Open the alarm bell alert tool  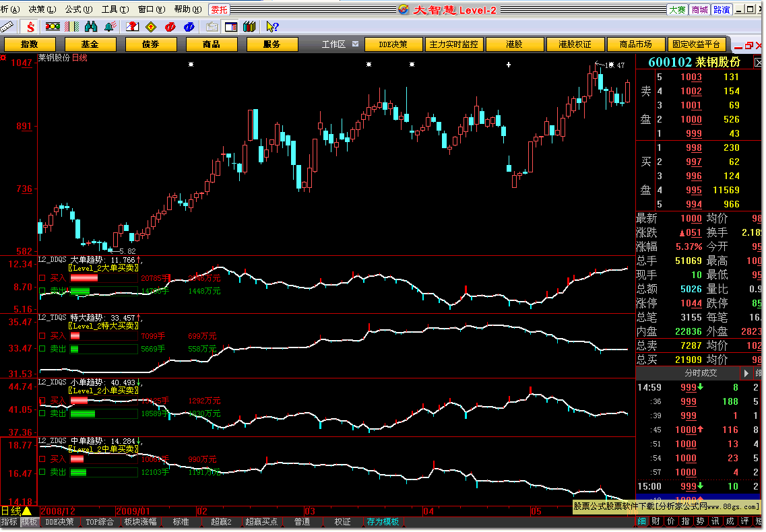click(110, 27)
